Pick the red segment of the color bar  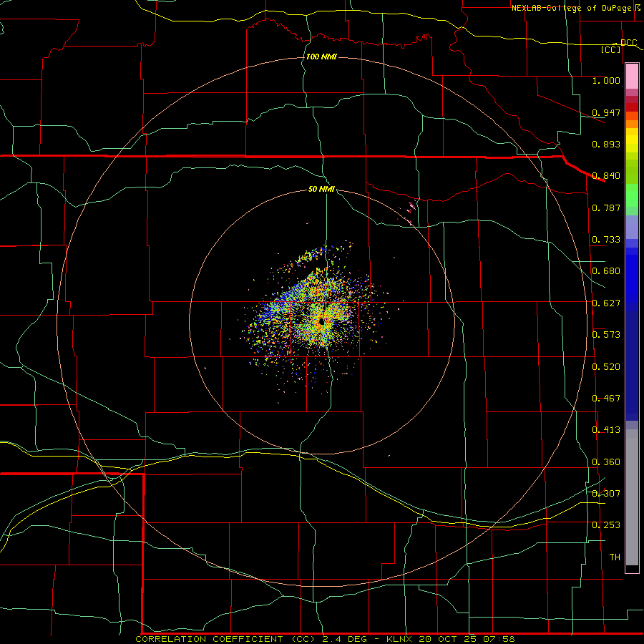(632, 107)
